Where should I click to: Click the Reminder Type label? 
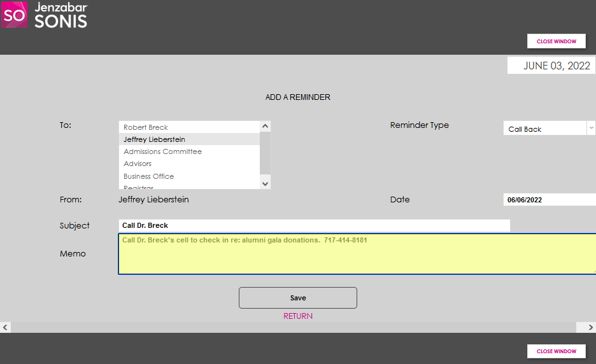(419, 125)
